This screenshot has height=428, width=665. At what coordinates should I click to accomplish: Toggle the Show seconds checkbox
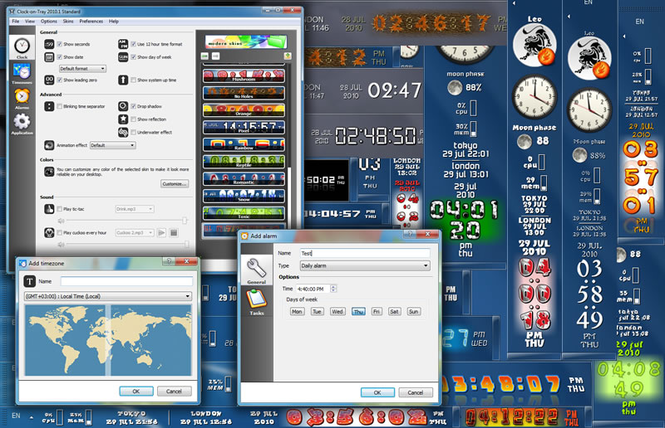pyautogui.click(x=60, y=44)
